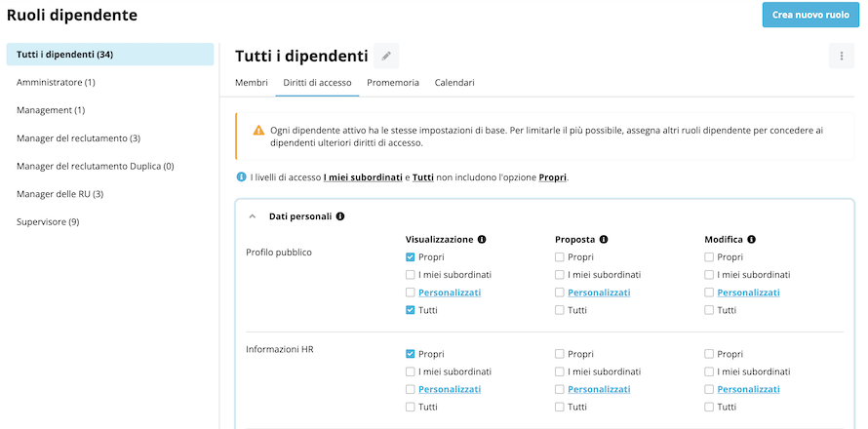Uncheck Tutti under Visualizzazione for Profilo pubblico
868x429 pixels.
pyautogui.click(x=411, y=310)
